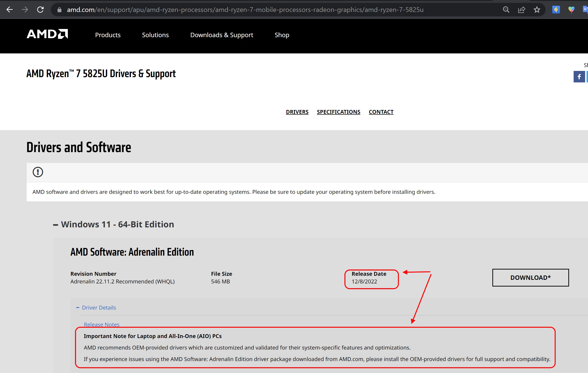Collapse Windows 11 - 64-Bit Edition section

56,224
